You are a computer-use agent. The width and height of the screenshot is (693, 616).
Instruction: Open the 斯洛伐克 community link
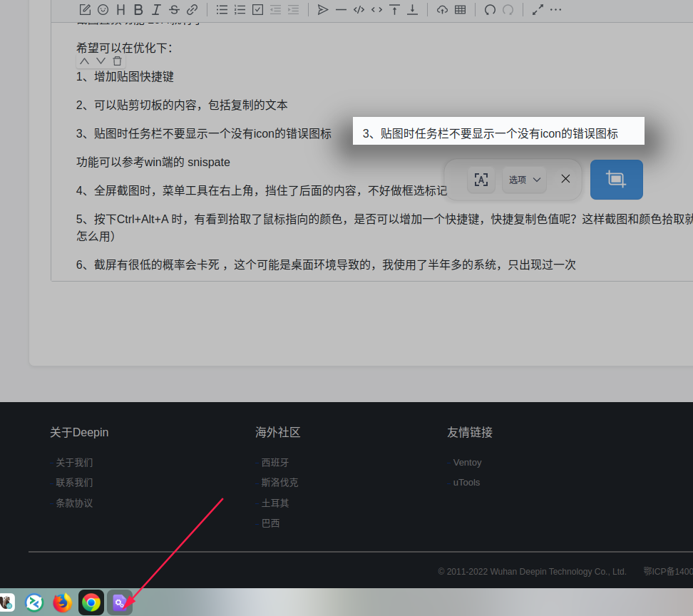[x=279, y=483]
